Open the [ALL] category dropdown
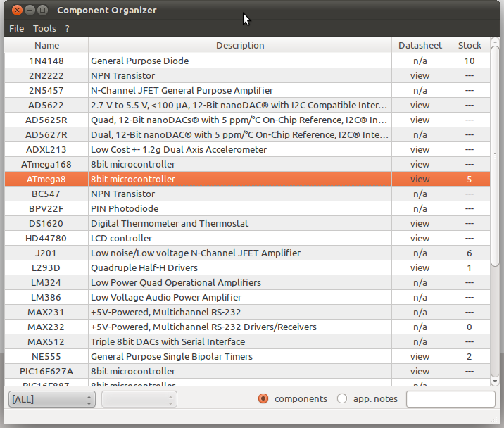The height and width of the screenshot is (428, 504). (x=52, y=399)
